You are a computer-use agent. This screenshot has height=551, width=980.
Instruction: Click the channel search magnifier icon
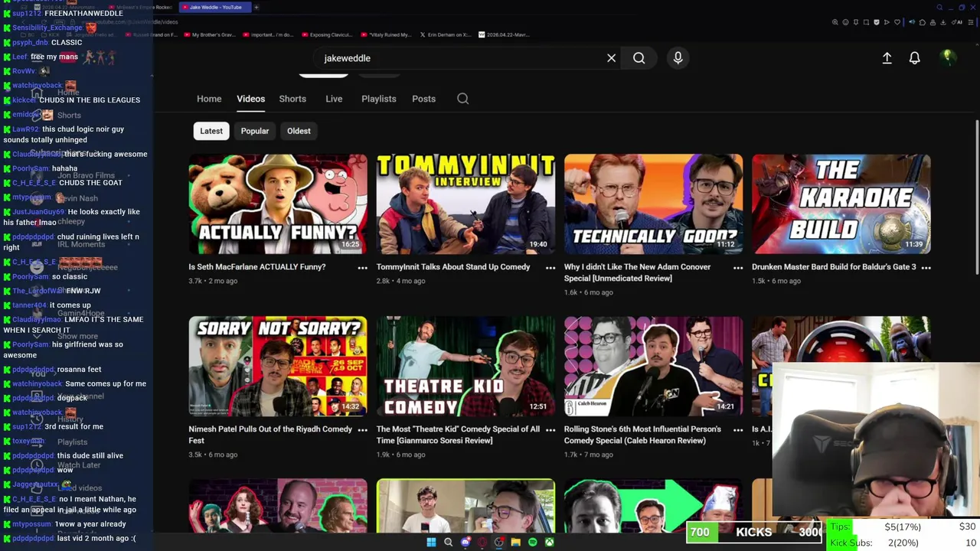coord(462,99)
